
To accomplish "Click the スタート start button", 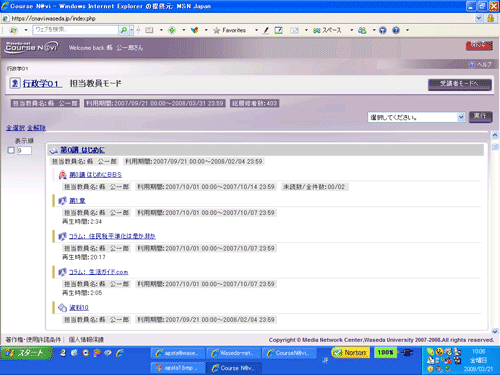I will [x=27, y=353].
